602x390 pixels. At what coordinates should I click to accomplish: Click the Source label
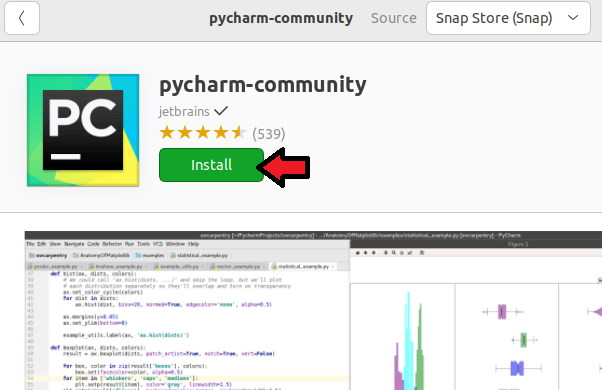pyautogui.click(x=394, y=18)
